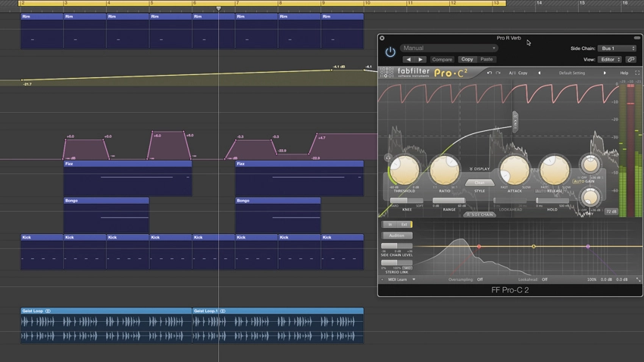Click the FabFilter undo arrow
The image size is (644, 362).
click(489, 73)
